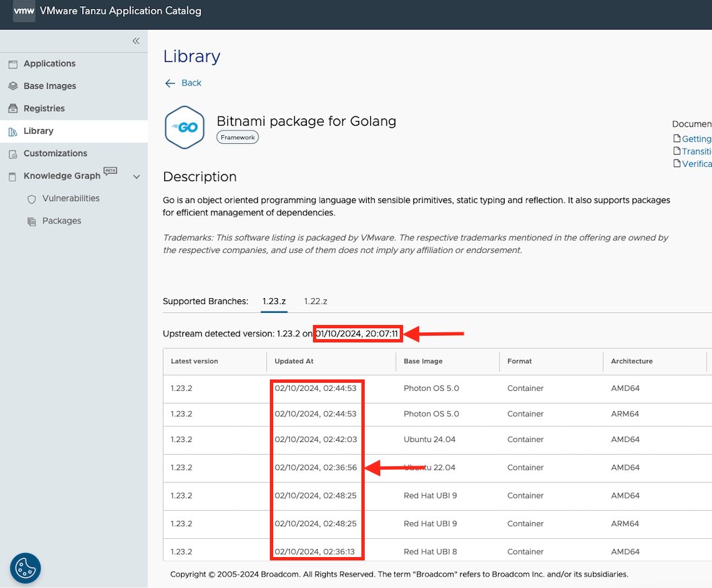Open Applications in the sidebar
712x588 pixels.
click(x=50, y=63)
